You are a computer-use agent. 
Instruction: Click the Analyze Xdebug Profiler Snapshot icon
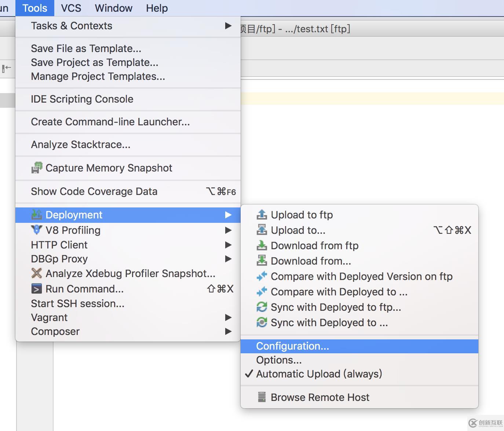37,273
